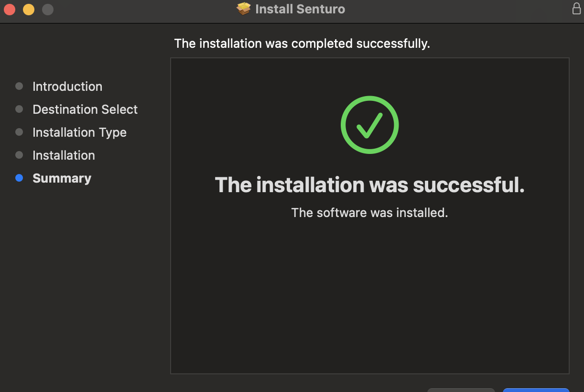Click the package box icon beside Install Senturo
The width and height of the screenshot is (584, 392).
(x=244, y=9)
